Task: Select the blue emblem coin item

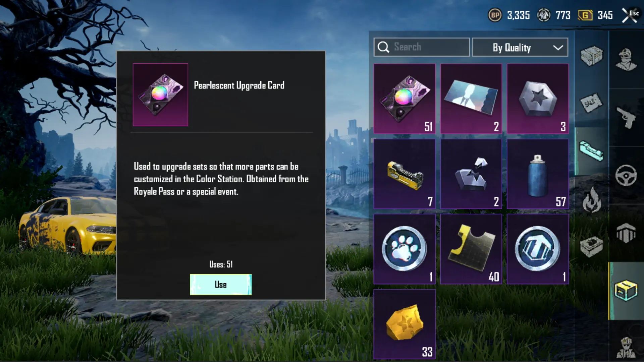Action: [538, 249]
